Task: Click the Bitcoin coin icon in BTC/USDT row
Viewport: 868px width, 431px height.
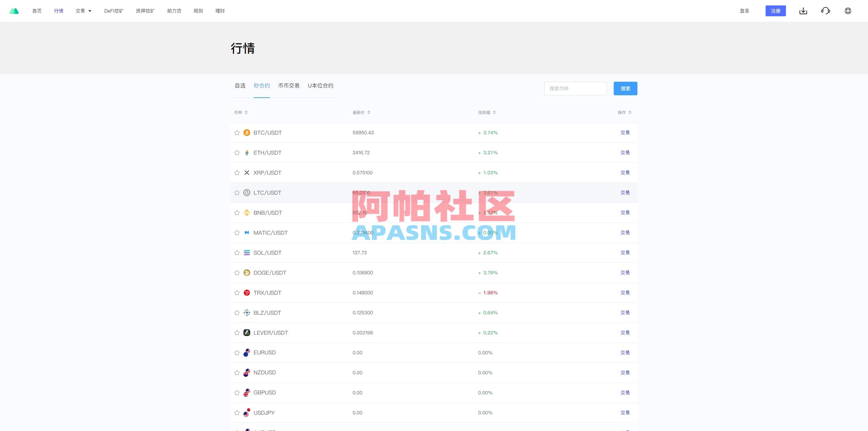Action: 247,132
